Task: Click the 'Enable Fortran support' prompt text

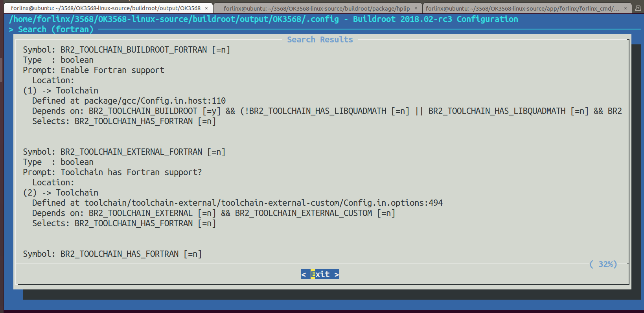Action: [112, 70]
